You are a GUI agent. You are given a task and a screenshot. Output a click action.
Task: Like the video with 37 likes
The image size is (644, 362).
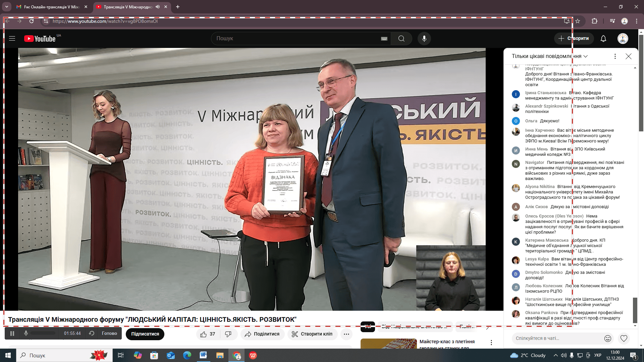(x=208, y=334)
